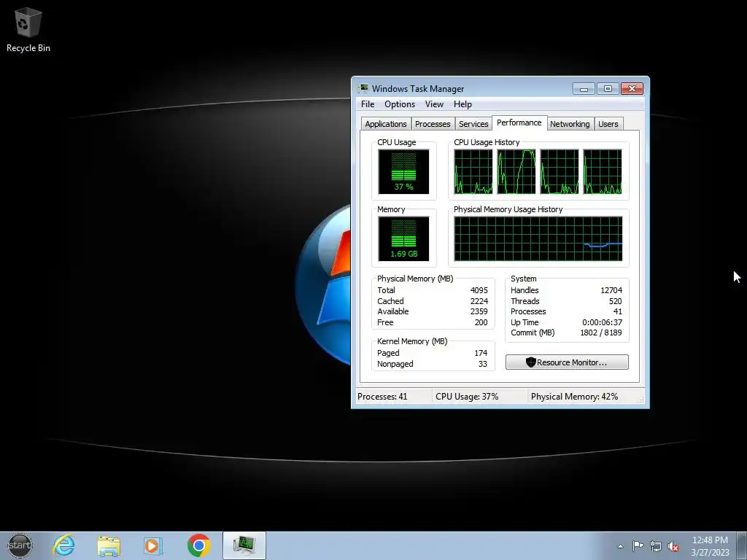Viewport: 747px width, 560px height.
Task: Select the Task Manager taskbar button
Action: (x=244, y=545)
